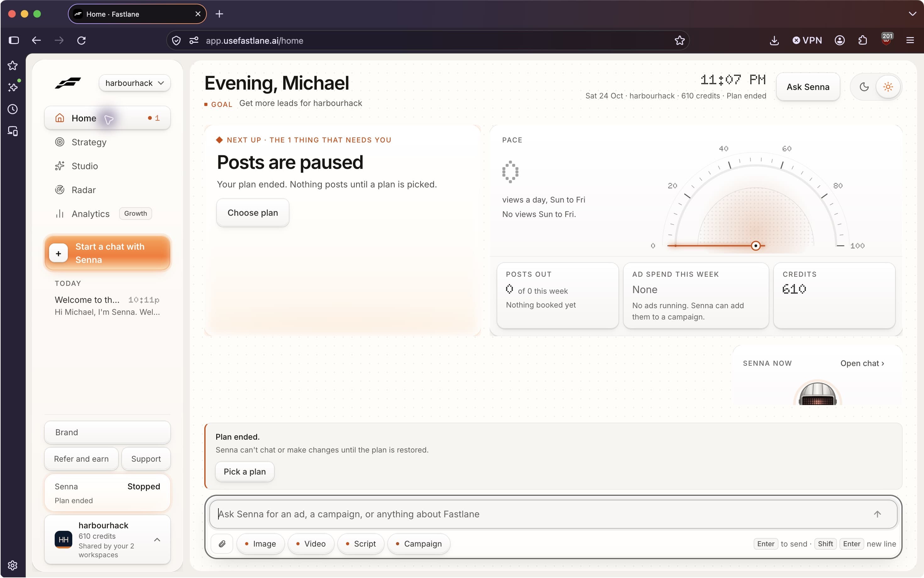Image resolution: width=924 pixels, height=578 pixels.
Task: Click the VPN indicator in the toolbar
Action: tap(807, 40)
